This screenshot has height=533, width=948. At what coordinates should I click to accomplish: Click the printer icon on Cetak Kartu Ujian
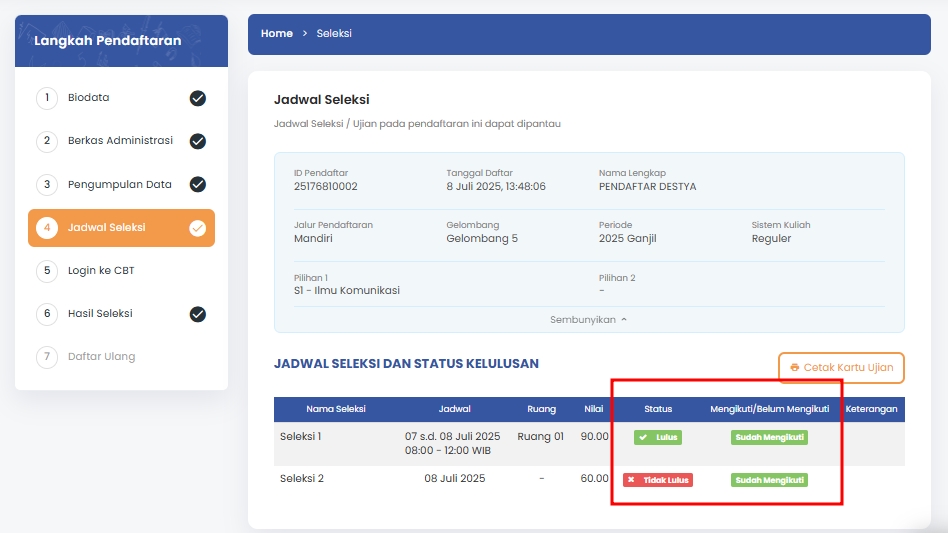pos(795,368)
